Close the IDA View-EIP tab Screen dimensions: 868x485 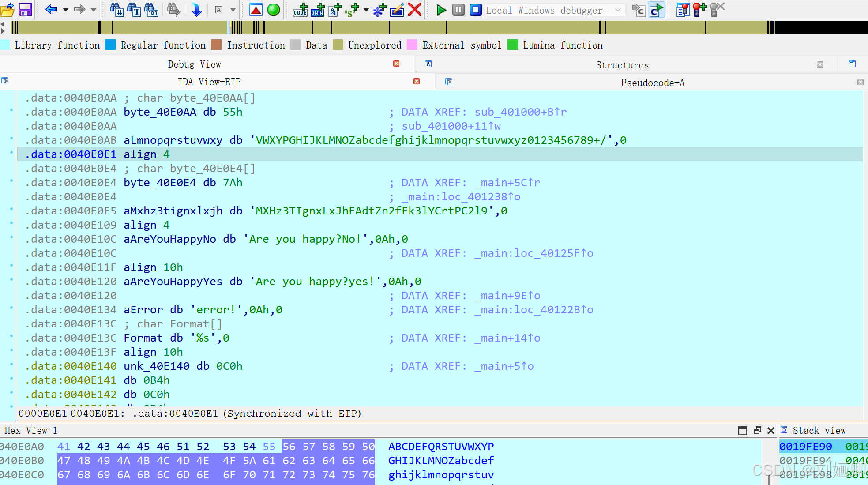[x=417, y=81]
